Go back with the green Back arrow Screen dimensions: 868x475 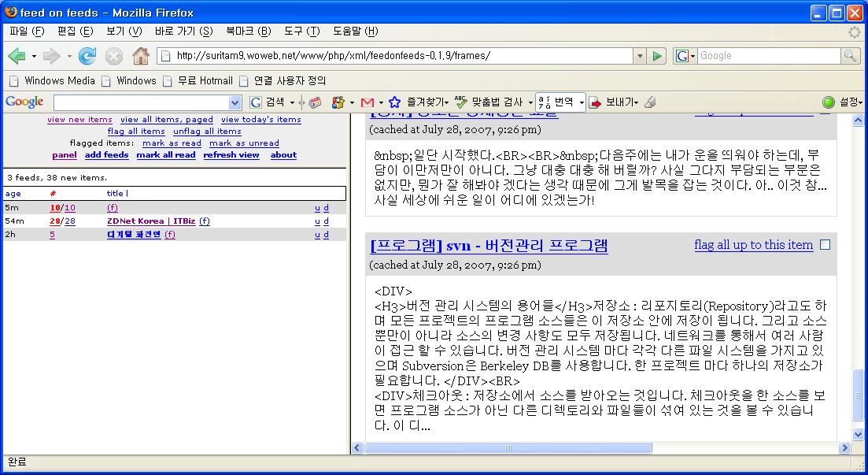click(x=17, y=56)
